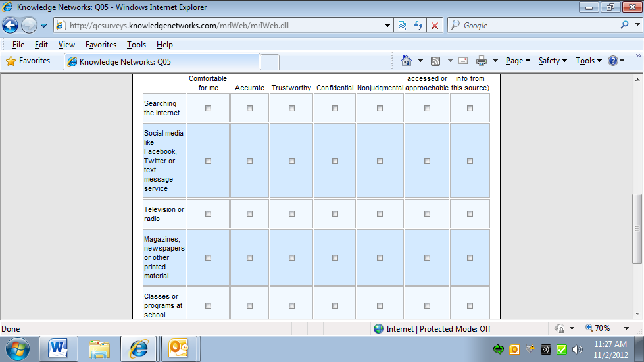Check Accurate for Searching the Internet
Screen dimensions: 644x362
[x=250, y=109]
